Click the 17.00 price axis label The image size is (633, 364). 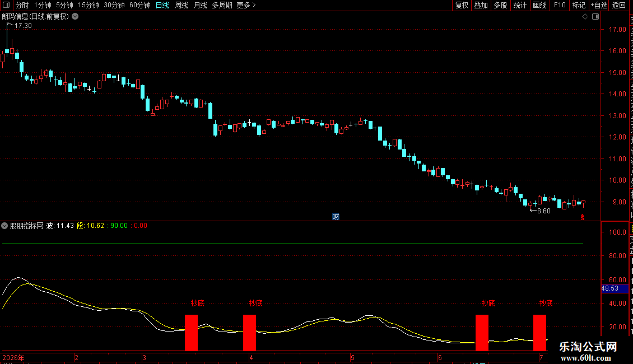click(x=617, y=30)
